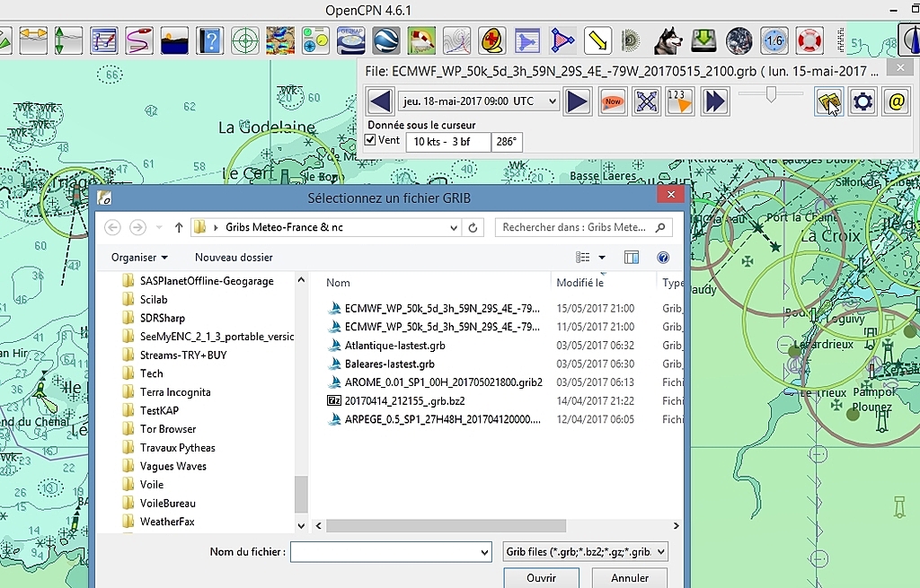Click the triangle polygon plugin icon
The image size is (920, 588).
(x=562, y=40)
